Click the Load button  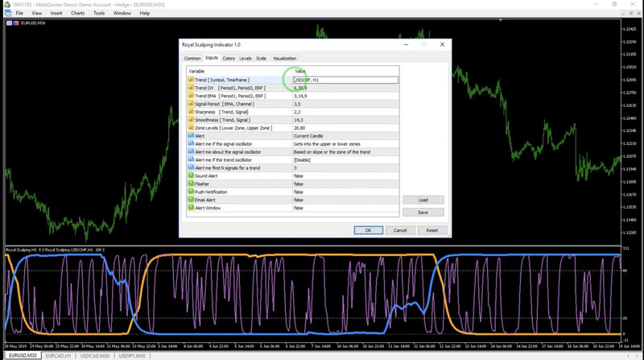click(423, 200)
